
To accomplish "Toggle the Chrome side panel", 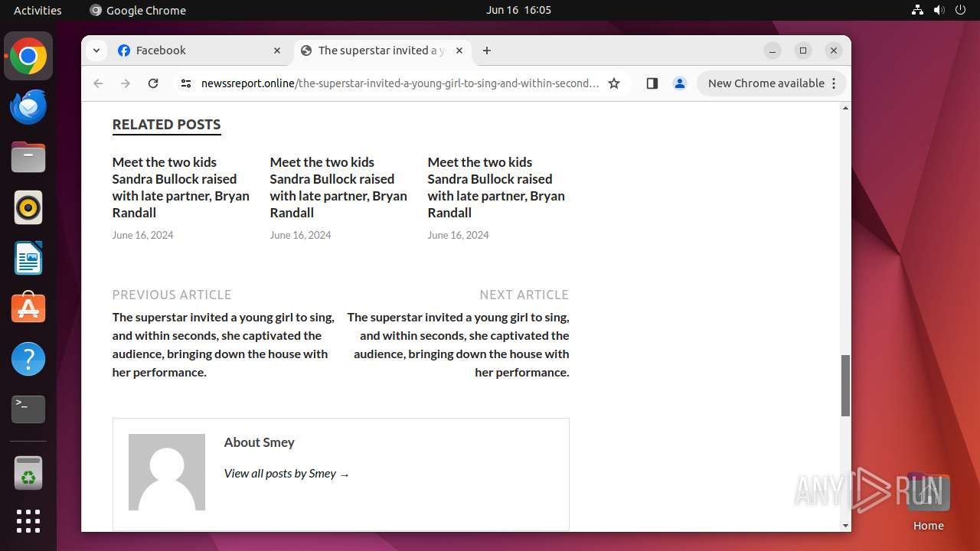I will point(652,83).
